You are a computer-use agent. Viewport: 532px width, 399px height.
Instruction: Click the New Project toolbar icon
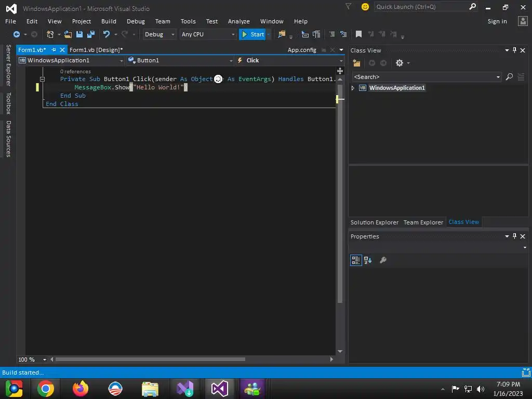pyautogui.click(x=50, y=34)
